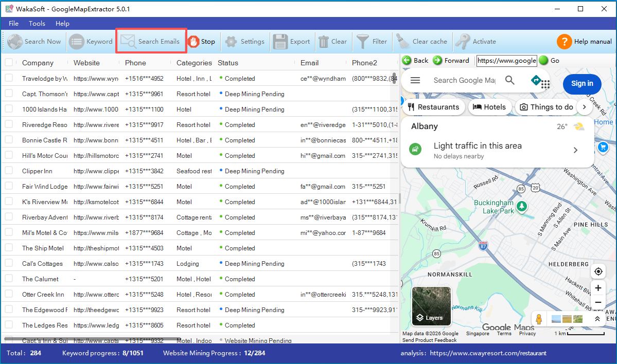Viewport: 617px width, 364px height.
Task: Clear results with trash can icon
Action: (x=324, y=41)
